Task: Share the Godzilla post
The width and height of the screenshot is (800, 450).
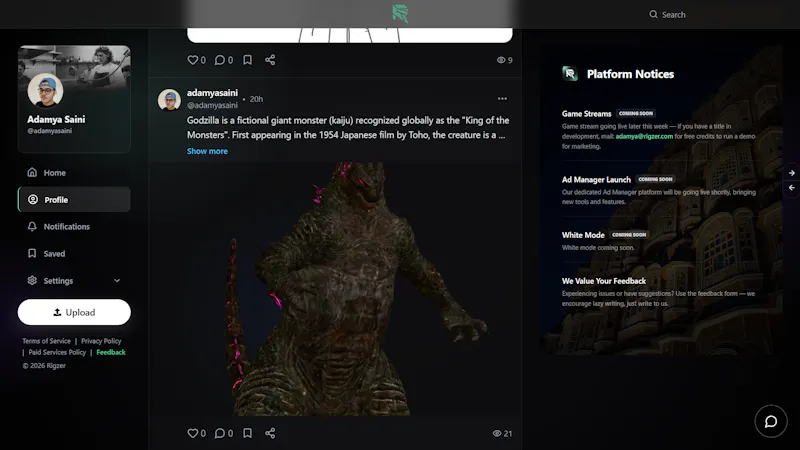Action: coord(270,433)
